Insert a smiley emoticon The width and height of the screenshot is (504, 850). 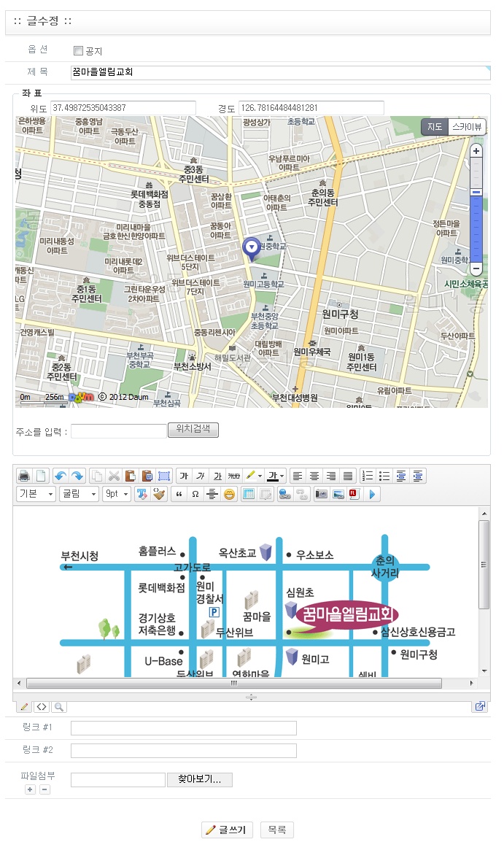point(229,494)
